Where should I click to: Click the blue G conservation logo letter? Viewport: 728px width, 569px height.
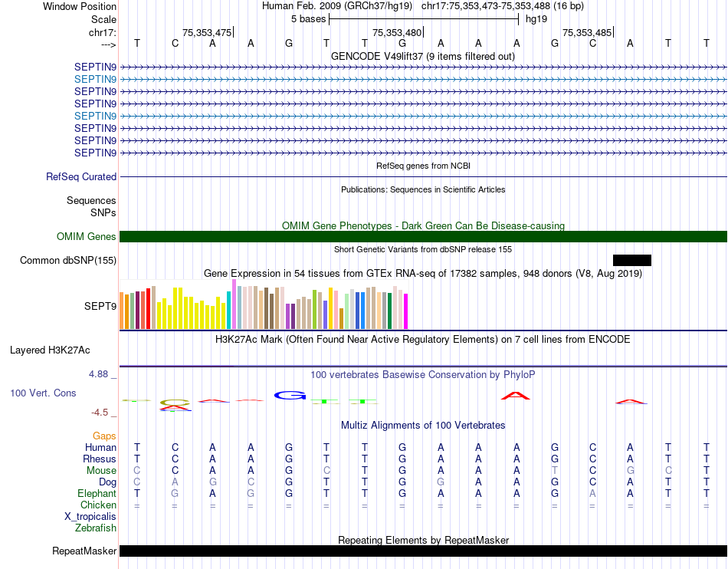tap(290, 395)
